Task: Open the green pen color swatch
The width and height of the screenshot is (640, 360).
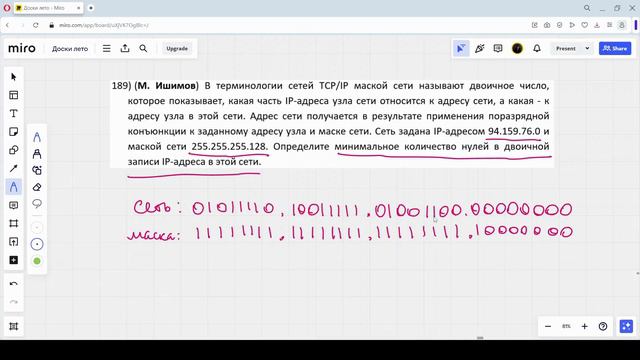Action: 37,261
